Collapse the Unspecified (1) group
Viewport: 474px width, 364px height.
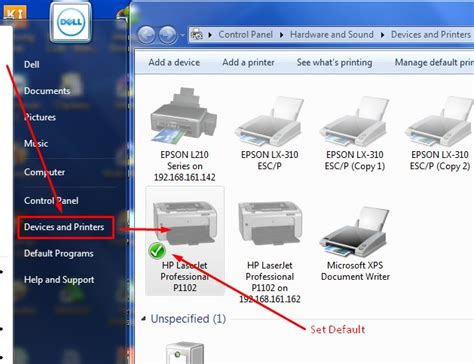pyautogui.click(x=144, y=319)
